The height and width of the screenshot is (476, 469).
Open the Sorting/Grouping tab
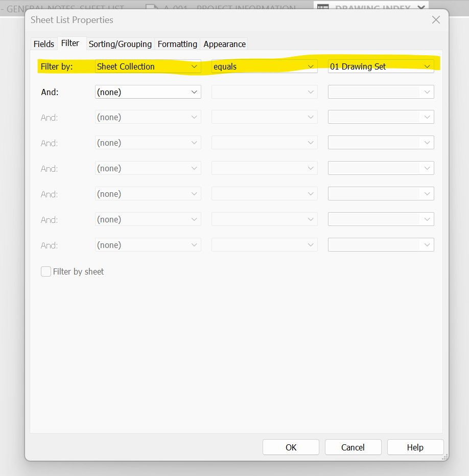click(120, 44)
